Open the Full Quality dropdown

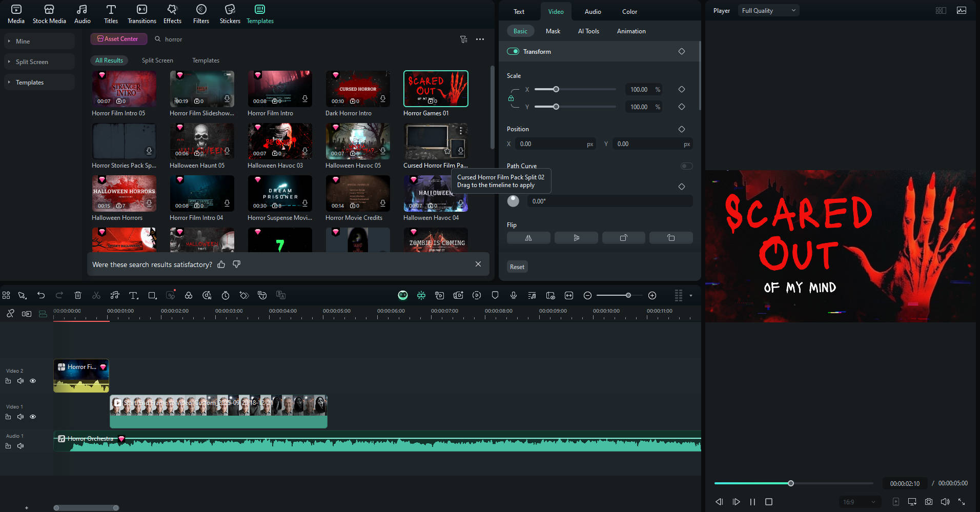pos(768,10)
